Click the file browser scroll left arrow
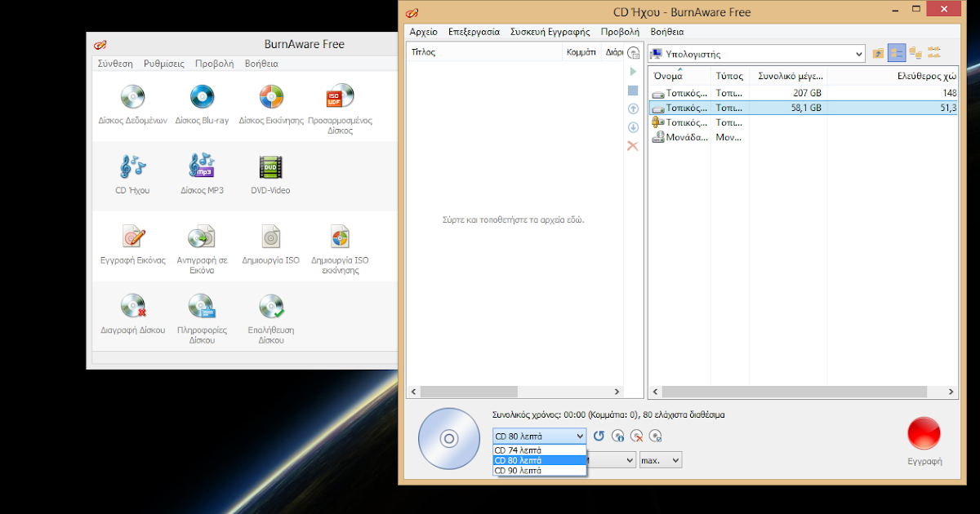Viewport: 980px width, 514px height. click(655, 392)
